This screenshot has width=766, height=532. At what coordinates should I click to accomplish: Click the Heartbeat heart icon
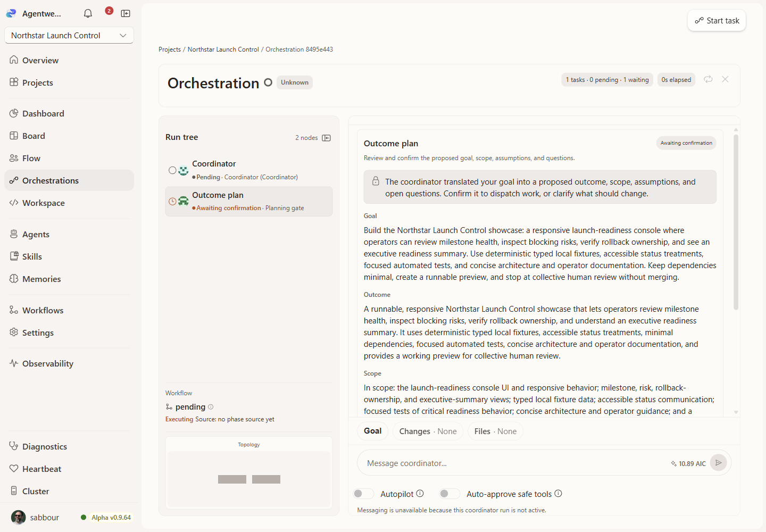tap(14, 469)
